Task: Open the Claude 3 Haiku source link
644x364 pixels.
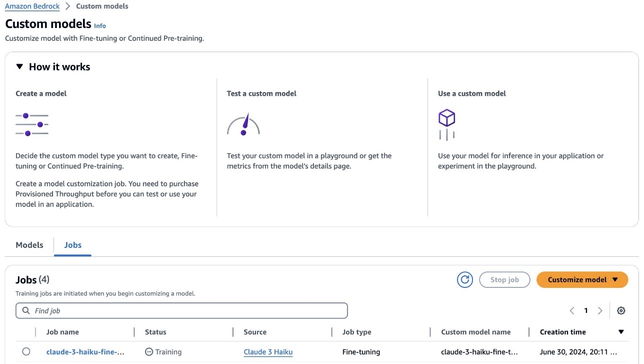Action: [x=268, y=352]
